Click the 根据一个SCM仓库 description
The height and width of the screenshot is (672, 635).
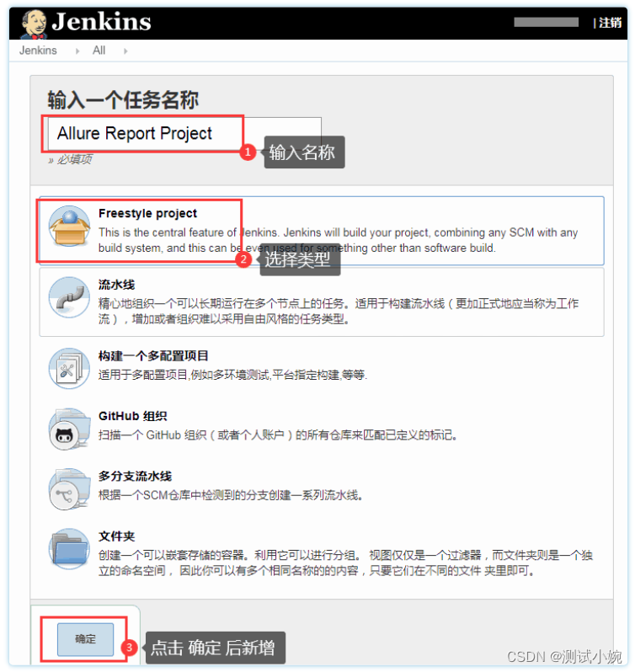point(231,495)
